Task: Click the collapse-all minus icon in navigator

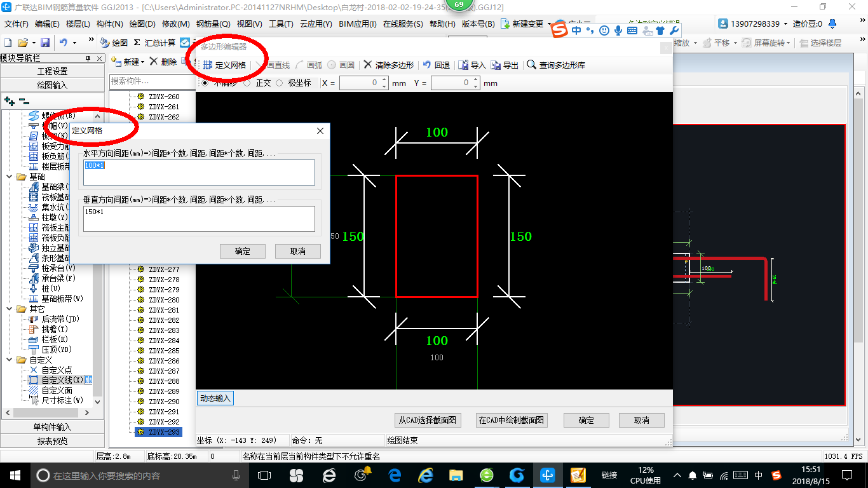Action: click(24, 101)
